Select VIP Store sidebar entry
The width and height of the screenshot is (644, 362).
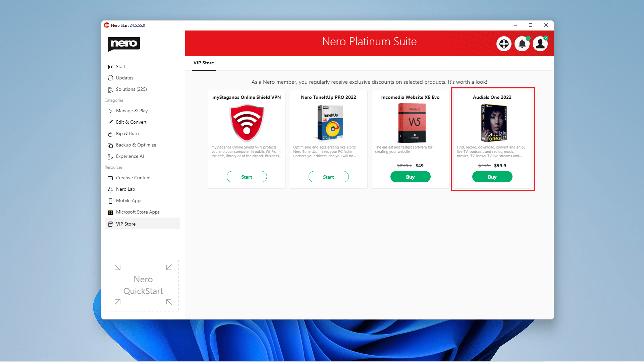142,224
